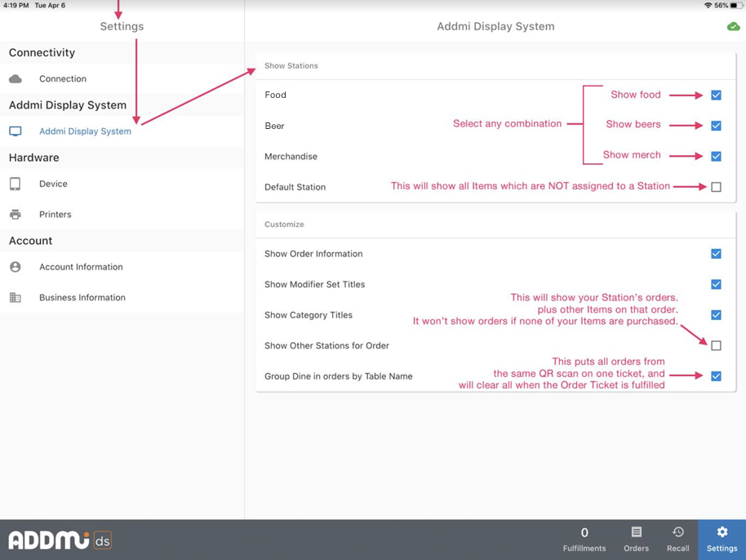Screen dimensions: 746x560
Task: Click the Show Stations section header
Action: [291, 65]
